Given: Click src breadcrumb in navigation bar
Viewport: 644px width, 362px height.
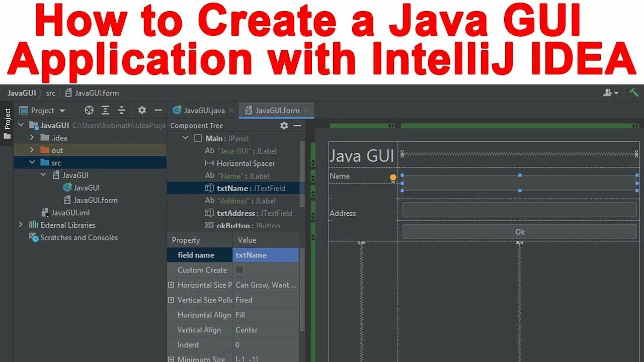Looking at the screenshot, I should (x=50, y=93).
